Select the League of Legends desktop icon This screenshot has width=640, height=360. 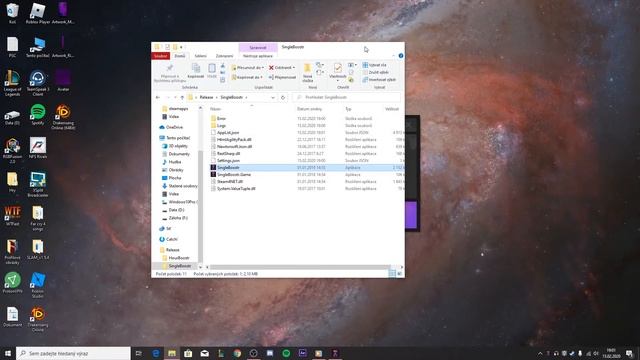(x=12, y=83)
